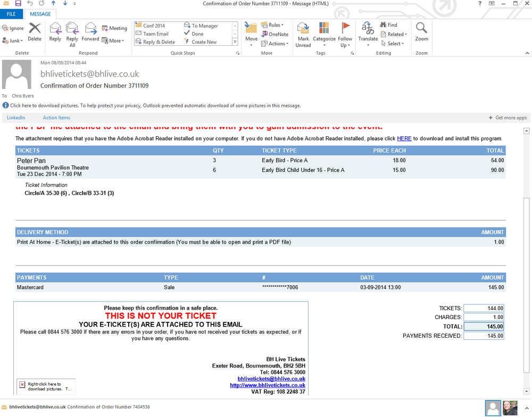Open the Actions dropdown
532x417 pixels.
(x=275, y=44)
